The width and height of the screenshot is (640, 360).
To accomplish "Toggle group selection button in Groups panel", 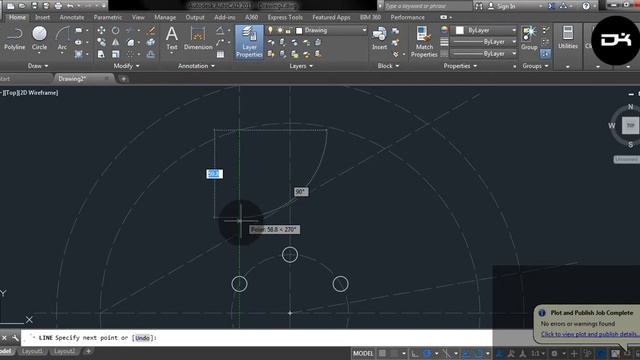I will [x=545, y=53].
